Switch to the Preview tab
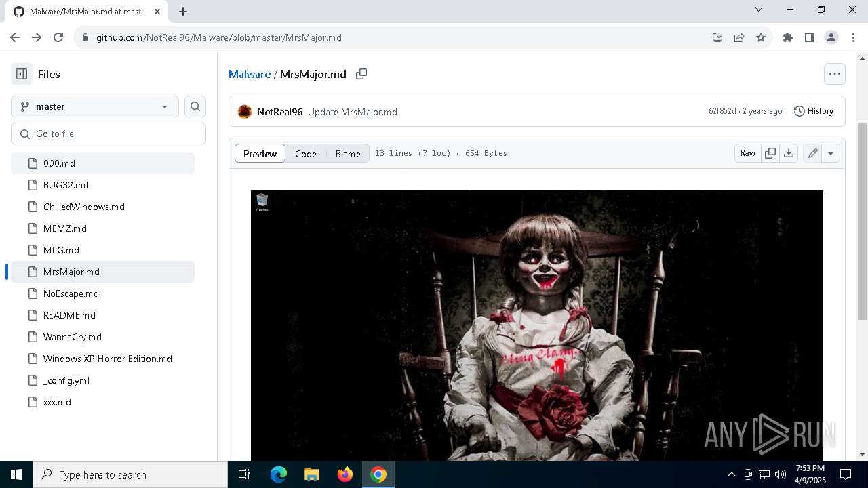This screenshot has height=488, width=868. point(260,154)
